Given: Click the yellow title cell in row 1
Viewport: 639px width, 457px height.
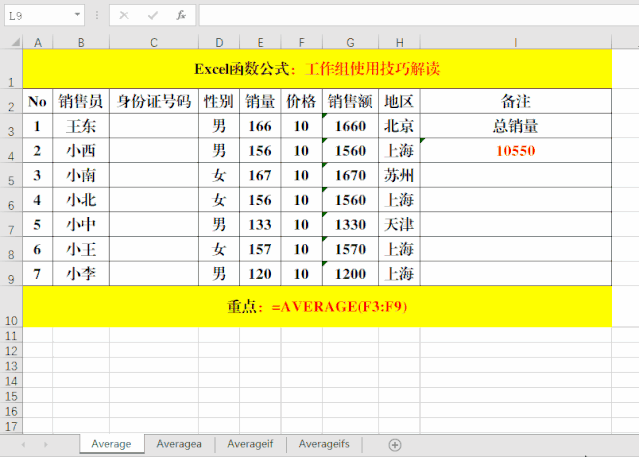Looking at the screenshot, I should (316, 70).
